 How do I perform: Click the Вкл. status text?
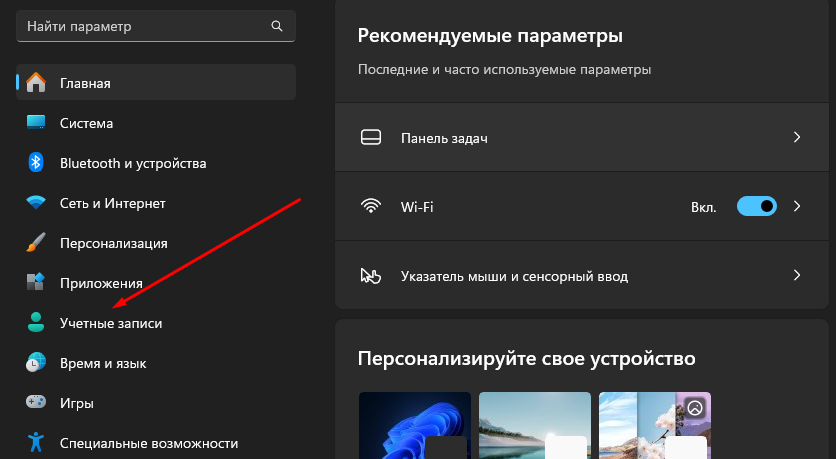pyautogui.click(x=703, y=207)
